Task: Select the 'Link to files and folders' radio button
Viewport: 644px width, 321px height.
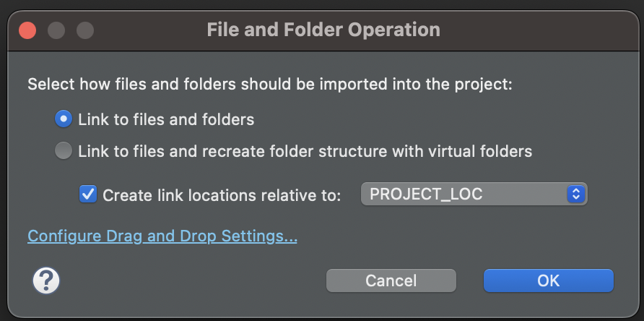Action: pyautogui.click(x=64, y=119)
